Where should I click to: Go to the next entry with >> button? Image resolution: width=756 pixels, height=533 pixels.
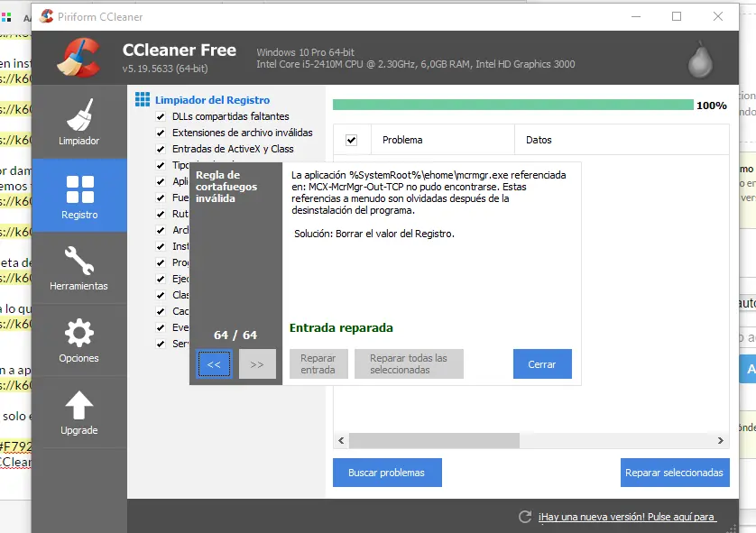(257, 364)
